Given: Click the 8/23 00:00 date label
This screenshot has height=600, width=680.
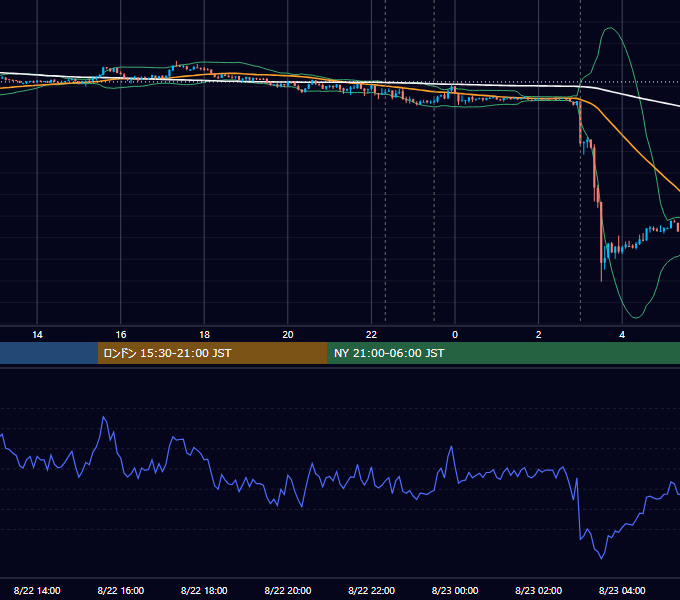Looking at the screenshot, I should tap(455, 590).
